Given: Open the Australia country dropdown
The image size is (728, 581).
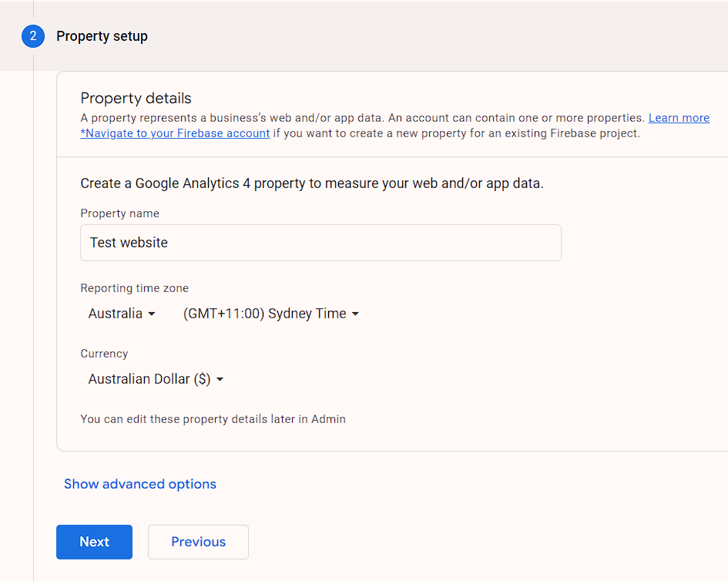Looking at the screenshot, I should coord(122,314).
